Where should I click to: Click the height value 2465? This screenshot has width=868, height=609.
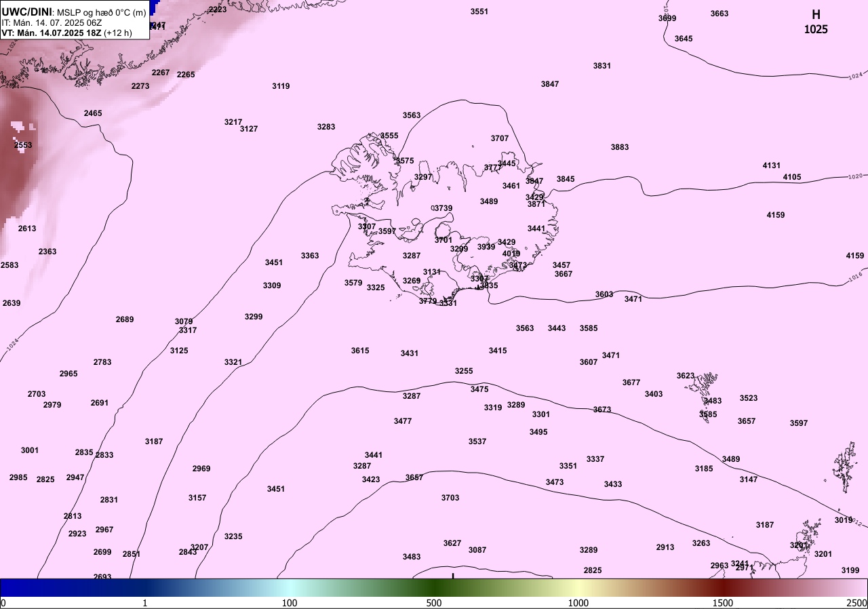[x=93, y=113]
